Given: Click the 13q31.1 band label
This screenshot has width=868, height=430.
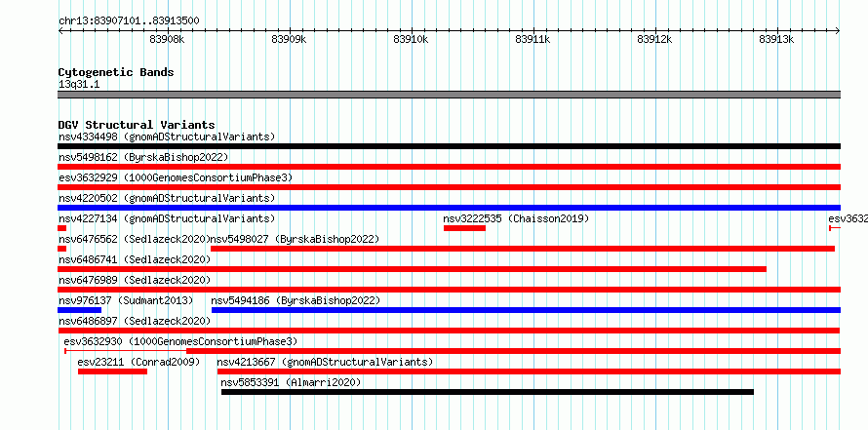Looking at the screenshot, I should point(79,85).
